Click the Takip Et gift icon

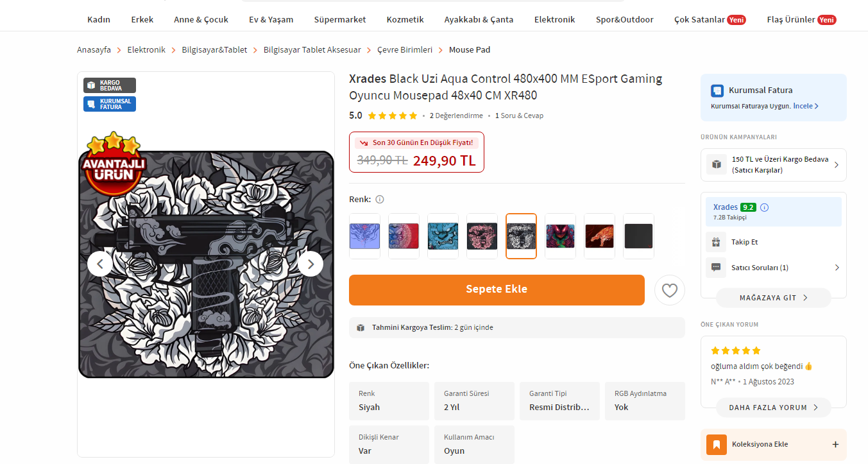pos(715,242)
